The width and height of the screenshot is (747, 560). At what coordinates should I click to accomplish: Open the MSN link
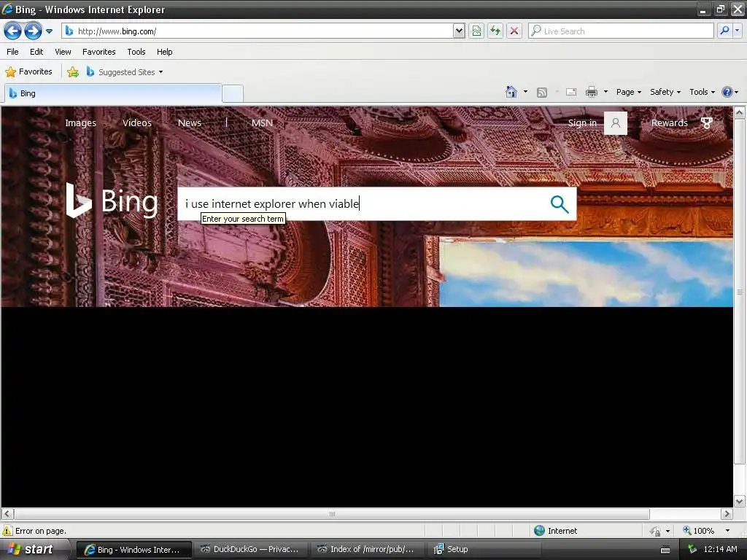click(262, 122)
